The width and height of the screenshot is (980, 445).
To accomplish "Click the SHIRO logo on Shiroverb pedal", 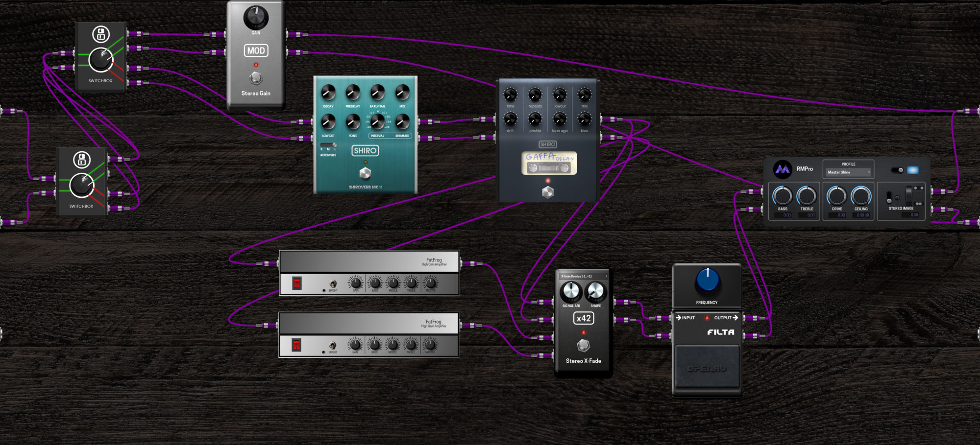I will pos(365,151).
